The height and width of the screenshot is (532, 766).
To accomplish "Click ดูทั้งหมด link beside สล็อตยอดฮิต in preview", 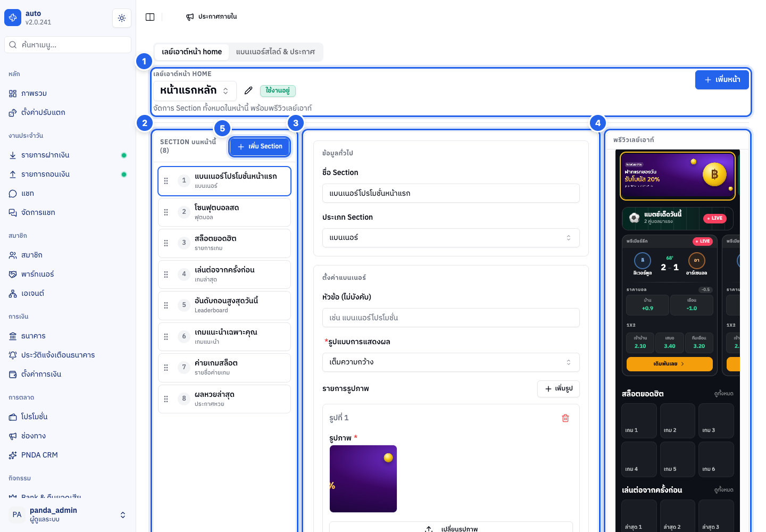I will pyautogui.click(x=724, y=394).
